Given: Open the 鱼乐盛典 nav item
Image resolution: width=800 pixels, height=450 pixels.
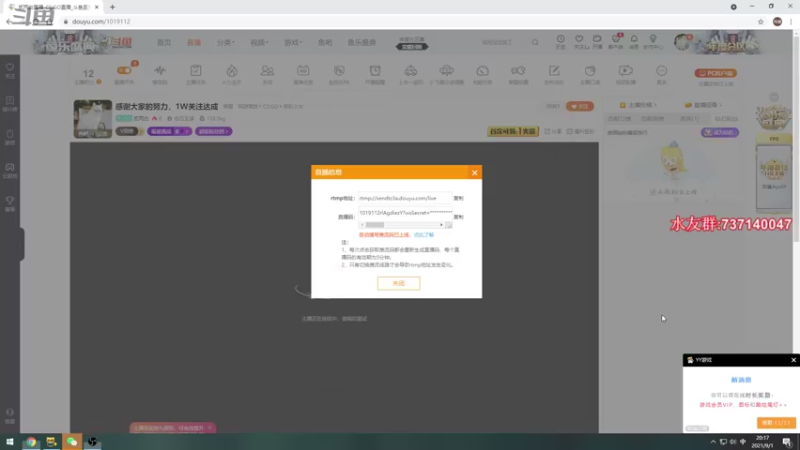Looking at the screenshot, I should point(362,42).
